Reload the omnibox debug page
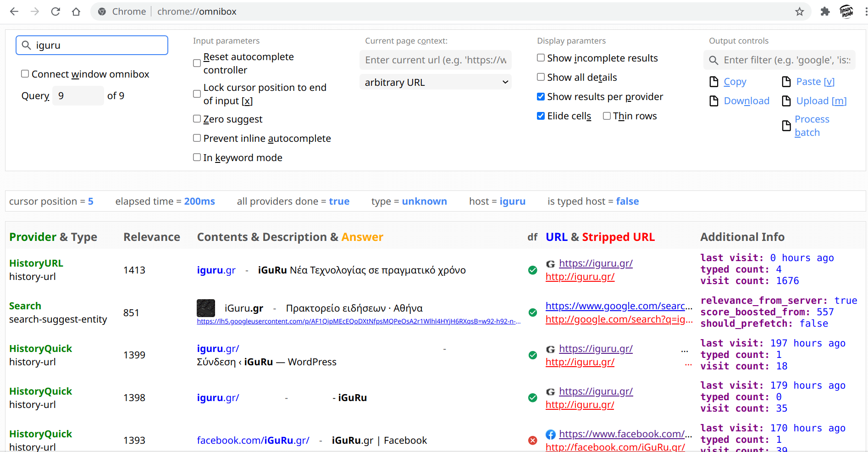 coord(55,11)
